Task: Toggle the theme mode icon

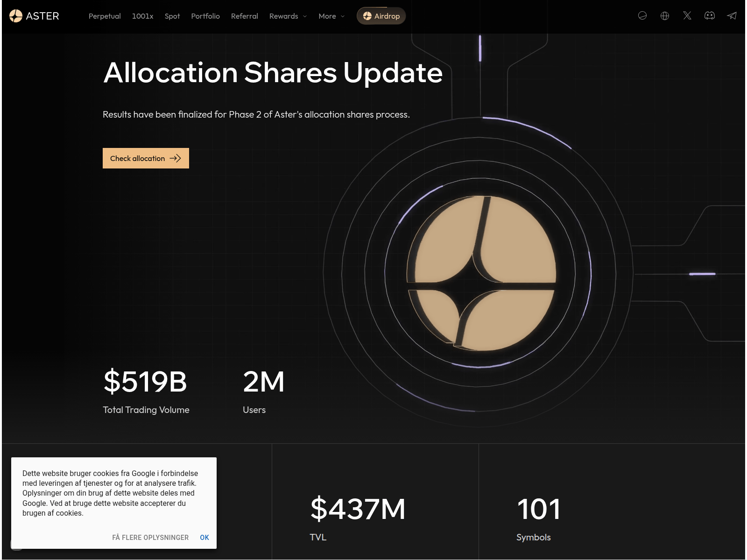Action: point(642,16)
